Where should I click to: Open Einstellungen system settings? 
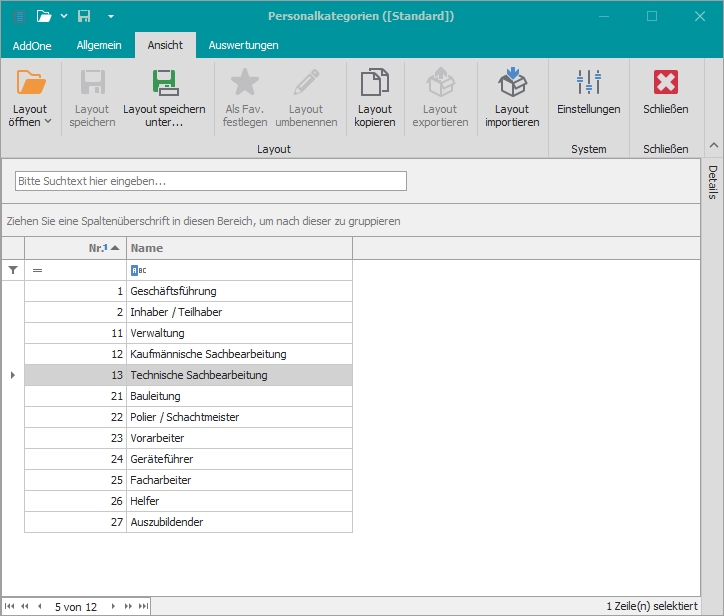(588, 84)
